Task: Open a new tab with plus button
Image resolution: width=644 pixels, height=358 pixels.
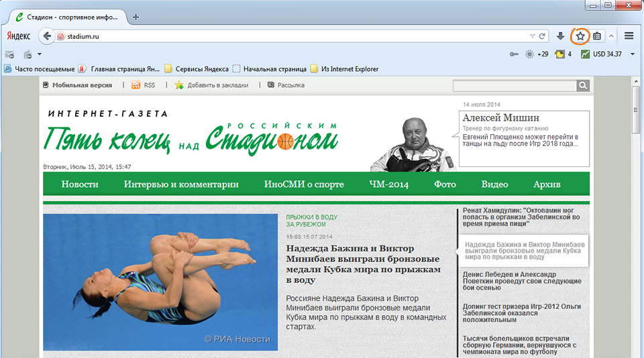Action: 136,17
